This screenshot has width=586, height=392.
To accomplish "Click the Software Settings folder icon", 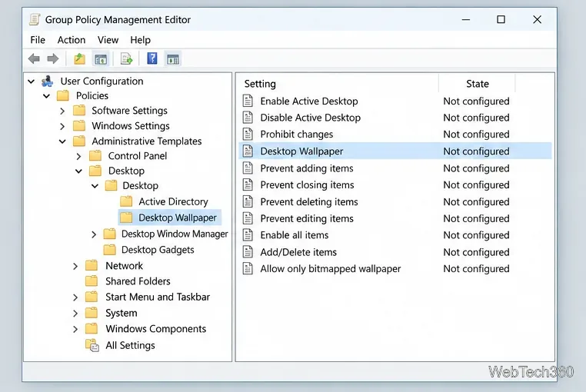I will click(x=79, y=111).
